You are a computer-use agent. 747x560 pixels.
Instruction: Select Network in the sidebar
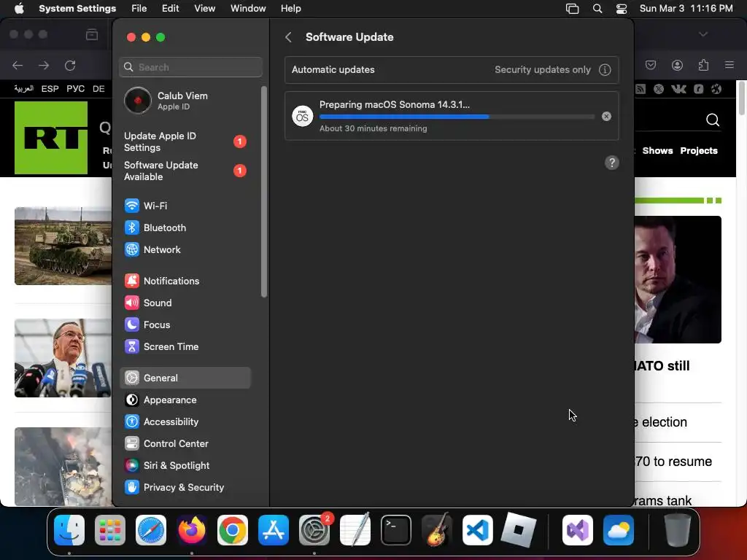tap(185, 249)
